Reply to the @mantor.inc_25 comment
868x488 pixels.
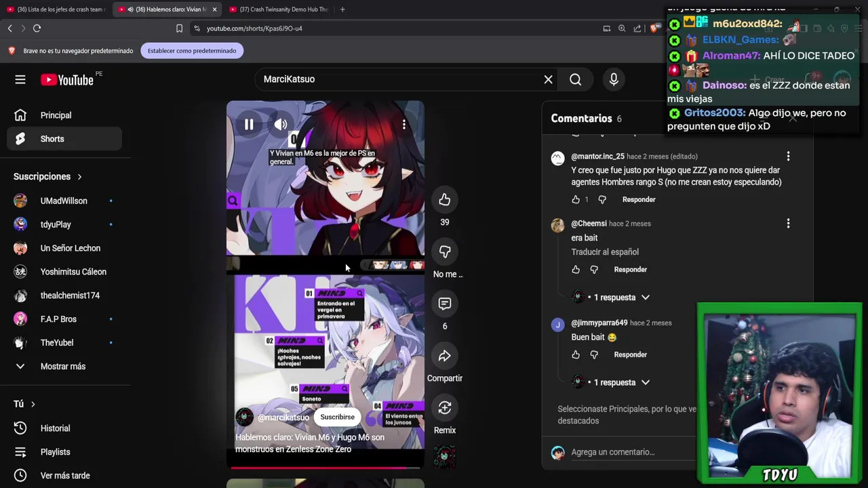tap(639, 199)
